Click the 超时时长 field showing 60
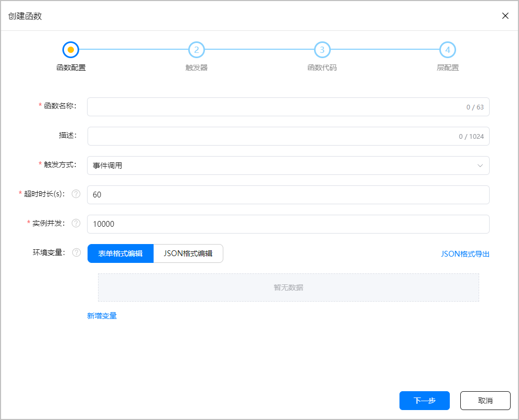 point(288,195)
